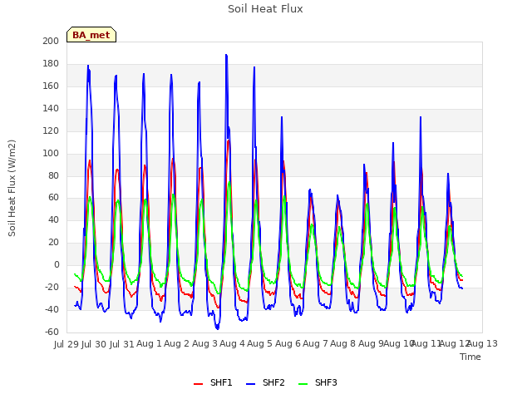Click the green SHF3 legend color marker
Viewport: 532px width, 399px height.
pyautogui.click(x=303, y=384)
